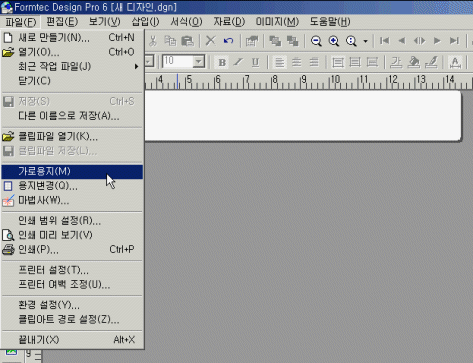Choose 열기(O)... from the file menu
Screen dimensions: 473x363
point(72,52)
